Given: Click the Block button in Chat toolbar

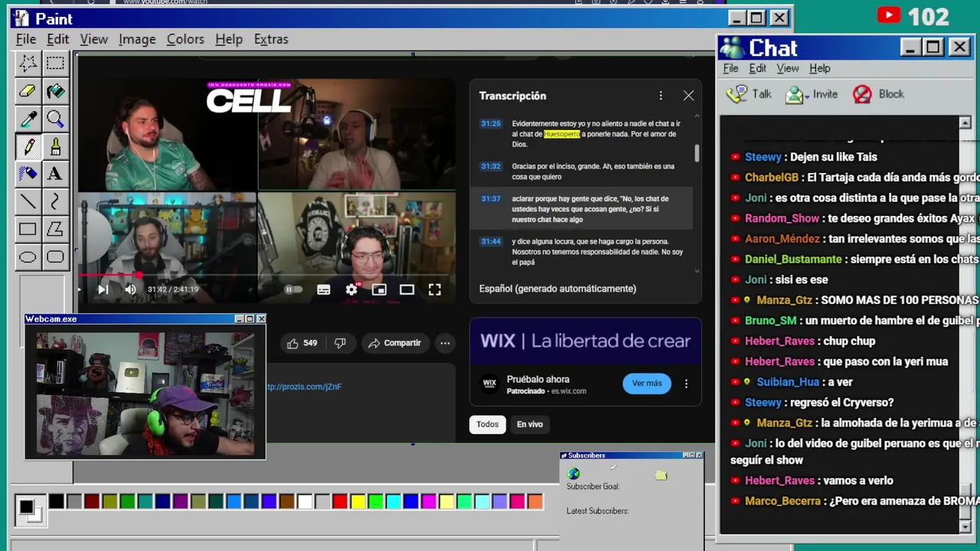Looking at the screenshot, I should pos(878,94).
